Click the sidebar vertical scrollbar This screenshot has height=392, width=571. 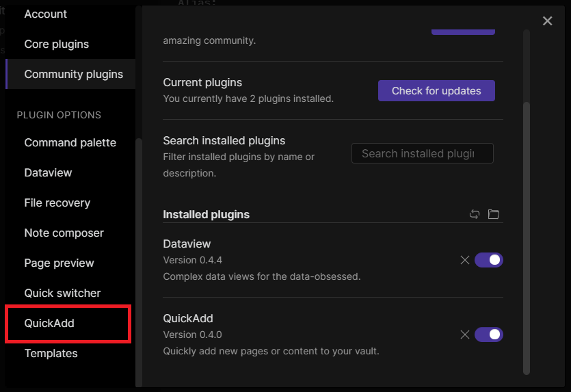pos(139,262)
